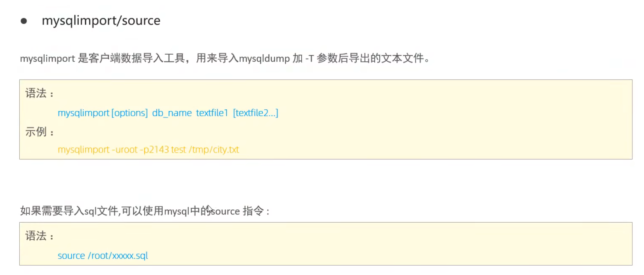The height and width of the screenshot is (275, 644).
Task: Click blue mysqlimport in the syntax line
Action: coord(83,113)
